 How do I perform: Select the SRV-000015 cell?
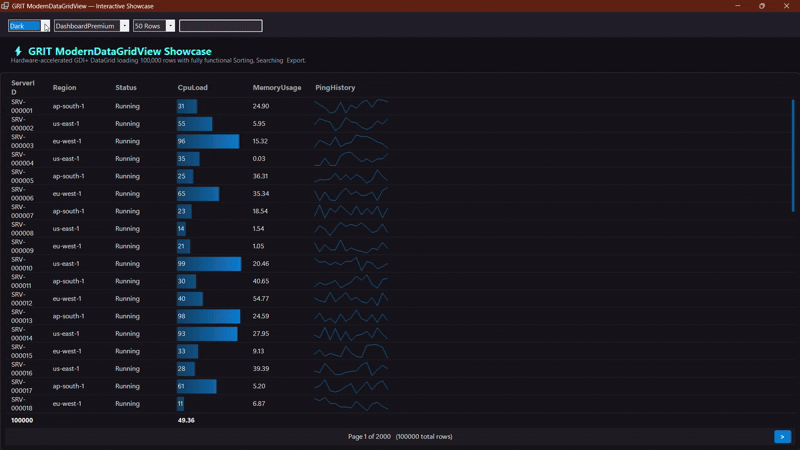pos(22,351)
